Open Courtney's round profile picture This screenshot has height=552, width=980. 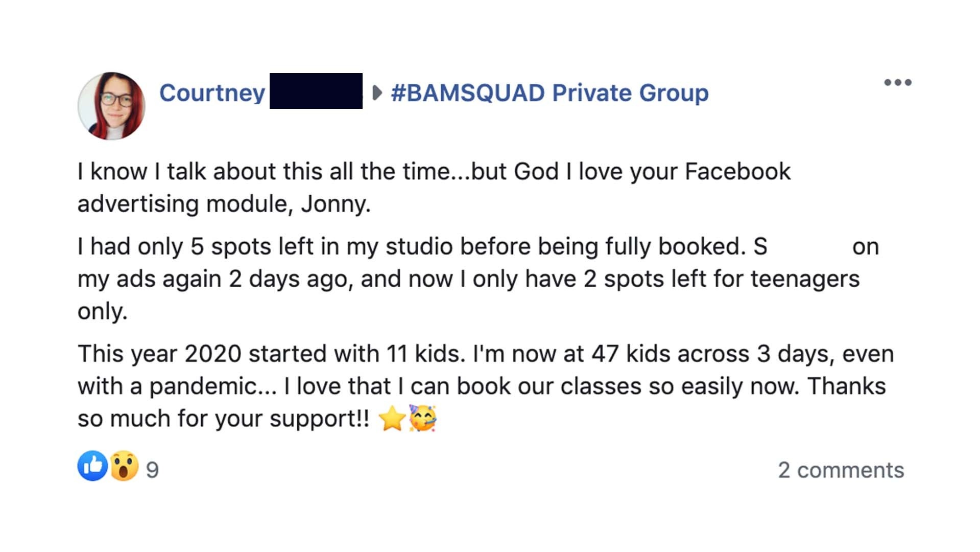(111, 106)
